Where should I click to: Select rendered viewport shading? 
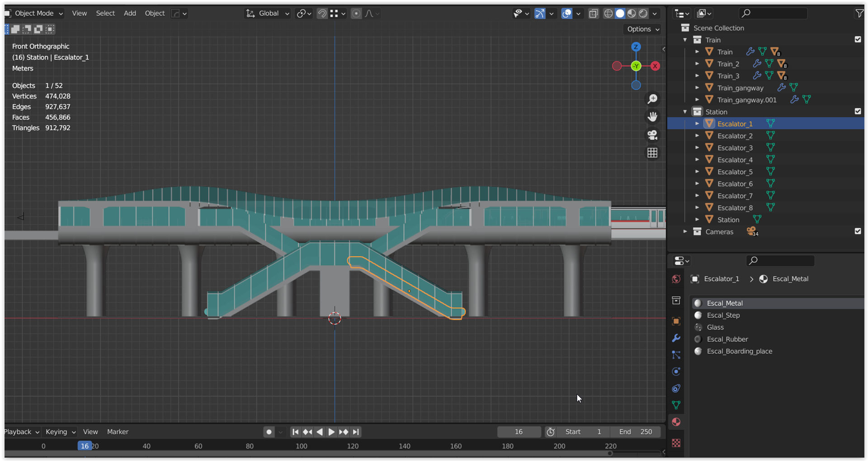643,14
